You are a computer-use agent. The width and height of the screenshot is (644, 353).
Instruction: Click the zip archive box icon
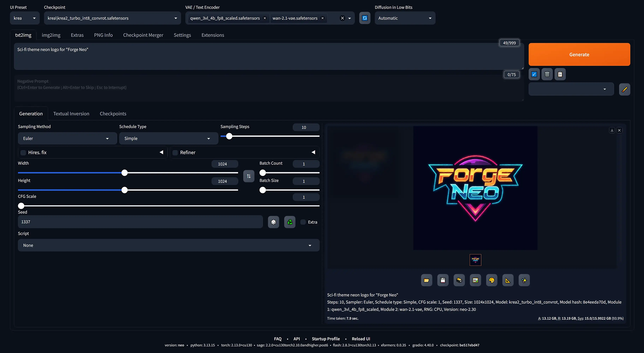[459, 280]
